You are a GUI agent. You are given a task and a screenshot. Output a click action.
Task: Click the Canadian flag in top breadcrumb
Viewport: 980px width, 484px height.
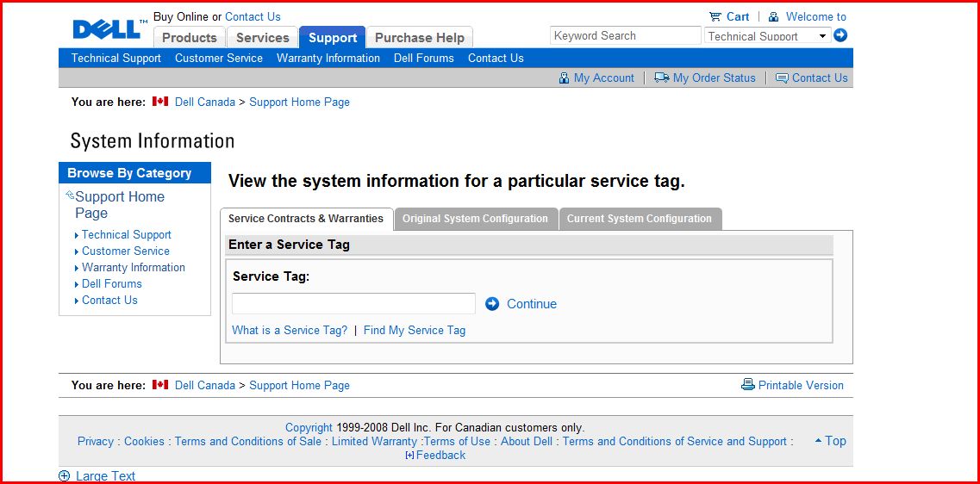(x=160, y=101)
